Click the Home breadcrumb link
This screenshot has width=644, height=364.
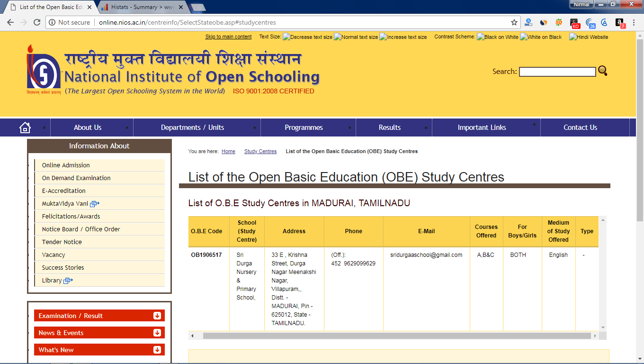tap(228, 152)
